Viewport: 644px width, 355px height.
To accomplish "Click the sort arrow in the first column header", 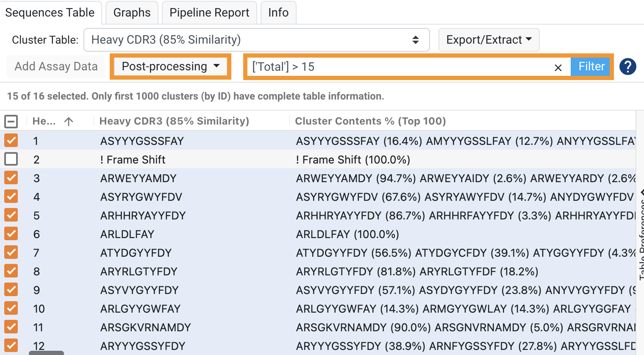I will click(69, 122).
